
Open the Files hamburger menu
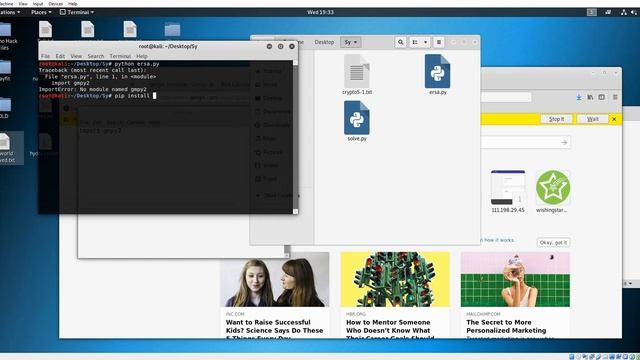[439, 42]
